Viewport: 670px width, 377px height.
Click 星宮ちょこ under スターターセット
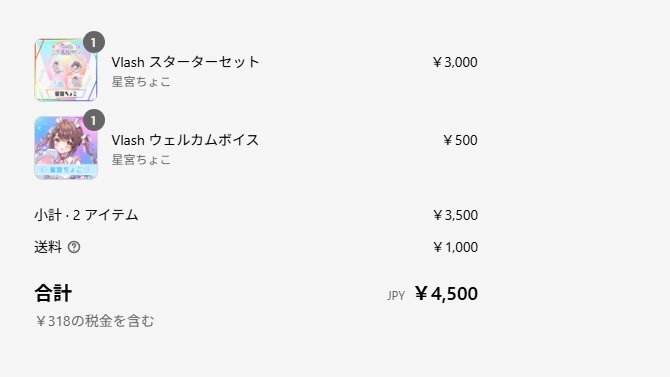(141, 82)
